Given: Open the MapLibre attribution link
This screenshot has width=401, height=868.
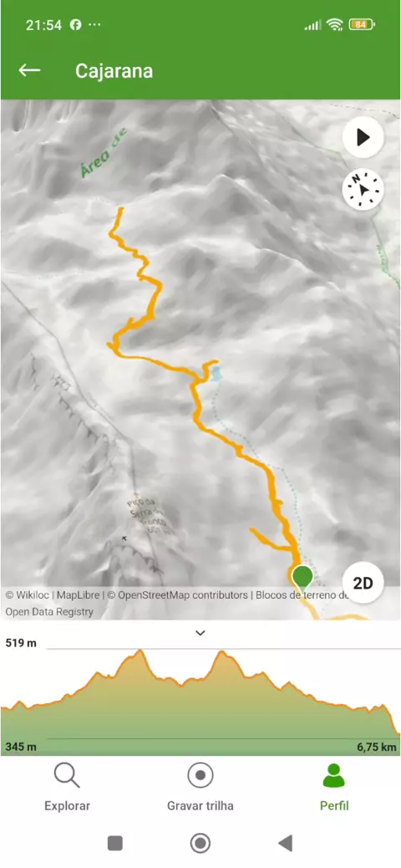Looking at the screenshot, I should coord(79,595).
